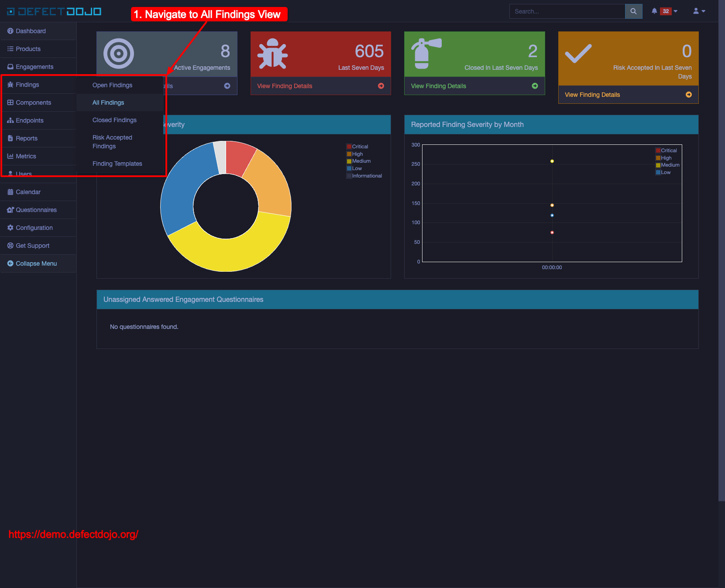Open the user profile icon menu
This screenshot has width=725, height=588.
696,11
